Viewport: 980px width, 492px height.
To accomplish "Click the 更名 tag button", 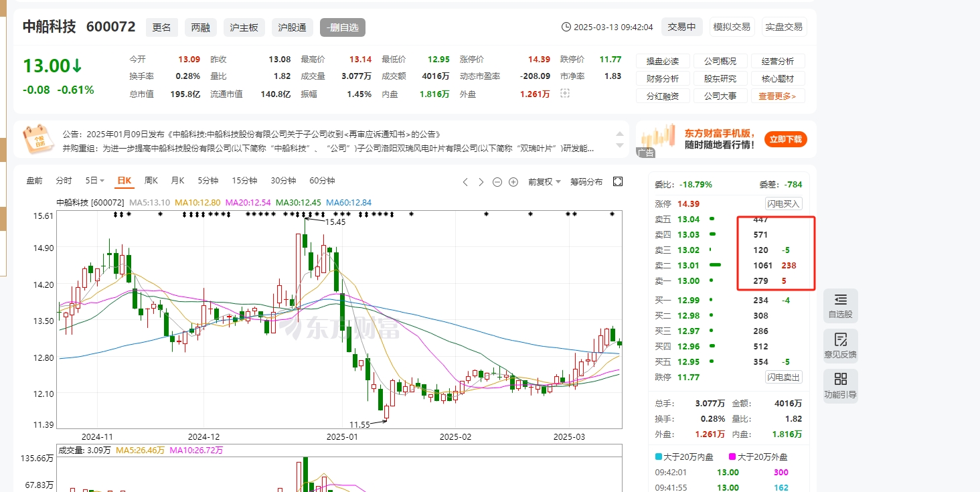I will pos(162,27).
